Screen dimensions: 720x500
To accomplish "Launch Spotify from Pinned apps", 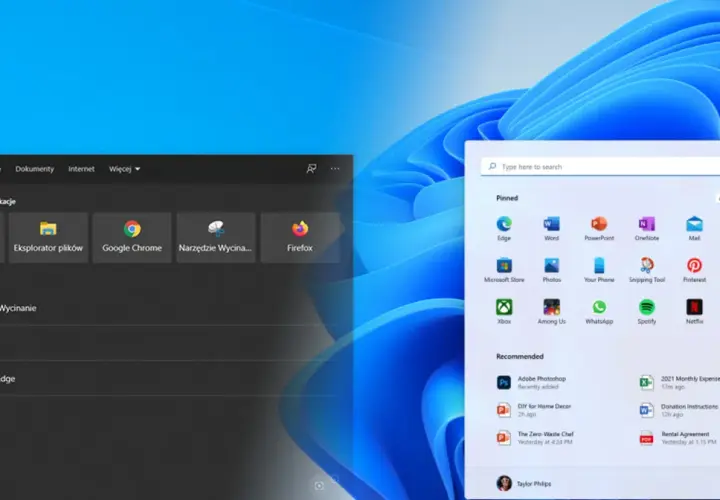I will 647,312.
